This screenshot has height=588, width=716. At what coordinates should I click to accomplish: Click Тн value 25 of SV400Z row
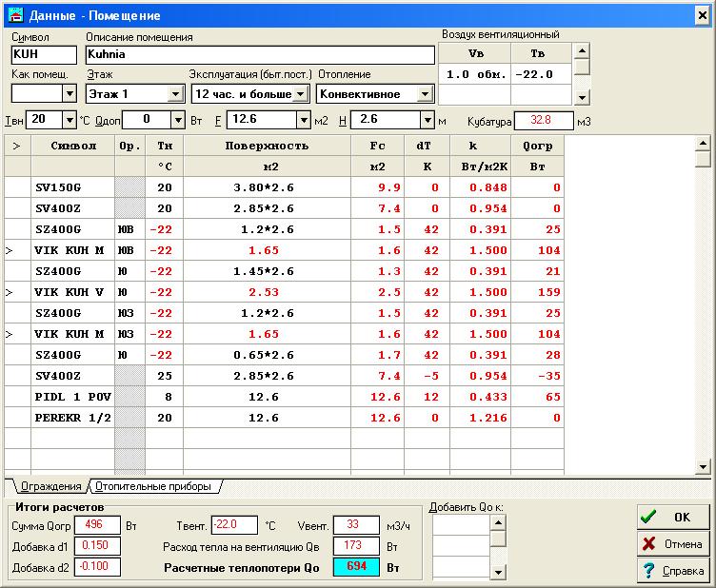[165, 376]
